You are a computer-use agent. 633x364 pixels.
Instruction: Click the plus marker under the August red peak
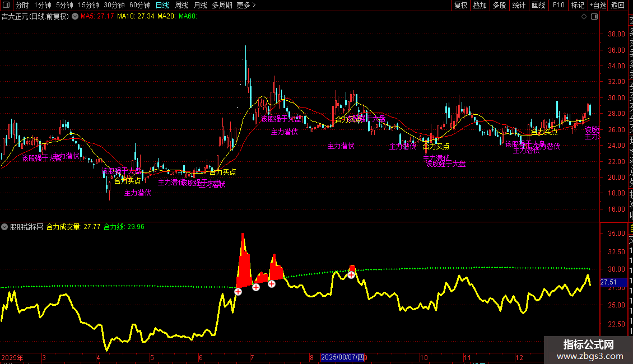pos(351,275)
